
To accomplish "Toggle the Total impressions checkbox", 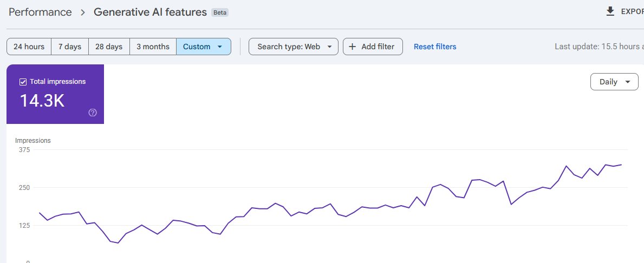I will click(23, 82).
